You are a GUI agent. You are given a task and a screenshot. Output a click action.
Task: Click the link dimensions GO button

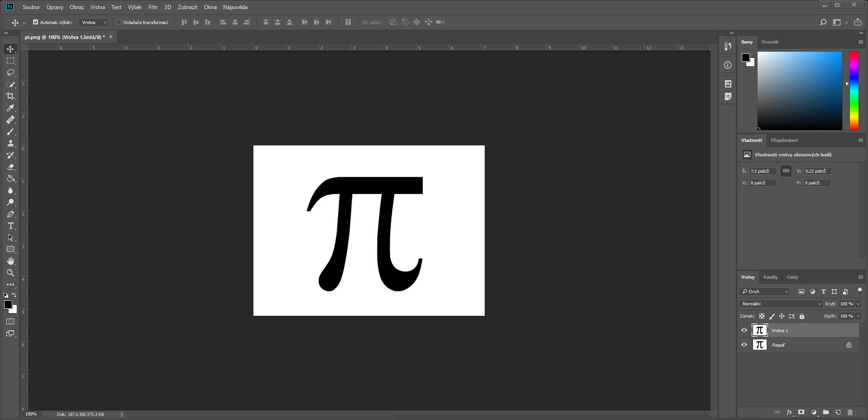pyautogui.click(x=786, y=171)
